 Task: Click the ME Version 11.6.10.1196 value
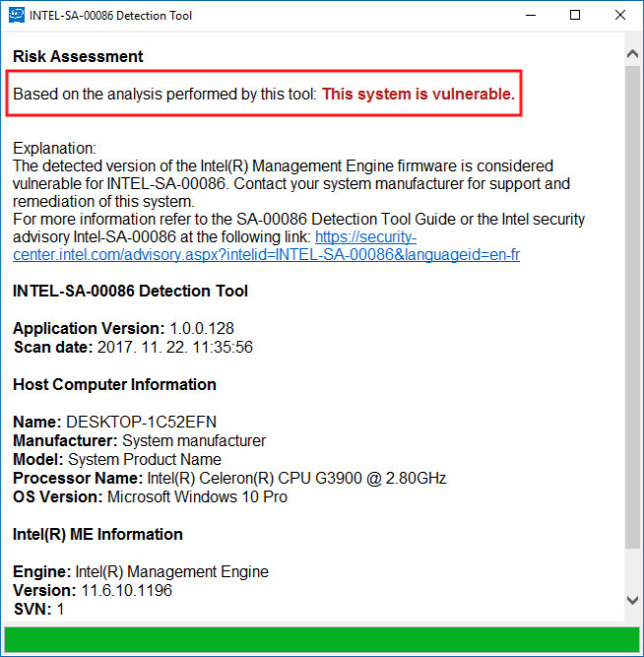coord(127,590)
